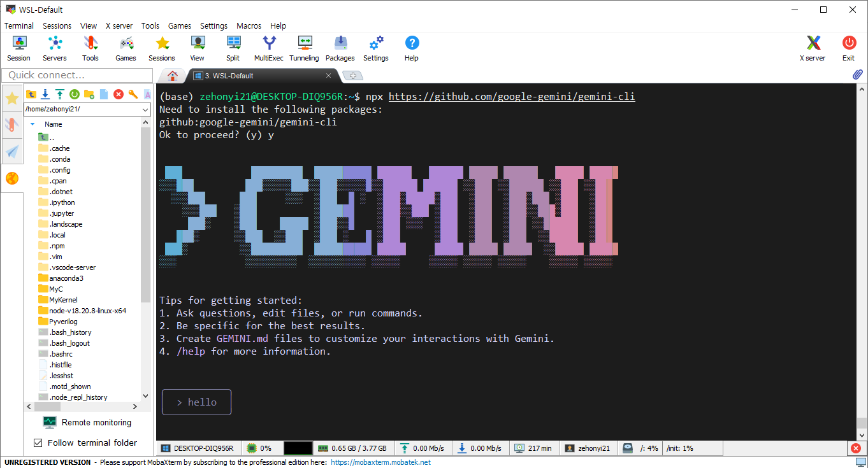Go to parent folder in file browser

point(31,94)
